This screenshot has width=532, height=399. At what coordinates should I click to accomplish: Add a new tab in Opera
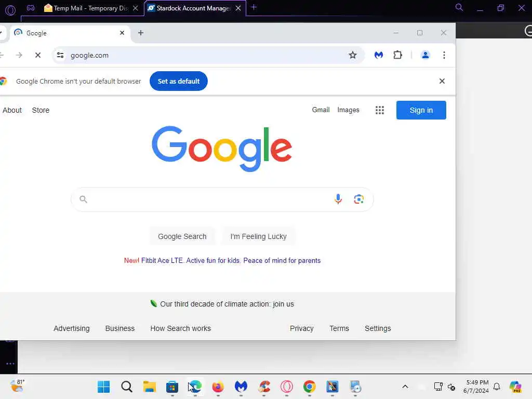(x=254, y=7)
